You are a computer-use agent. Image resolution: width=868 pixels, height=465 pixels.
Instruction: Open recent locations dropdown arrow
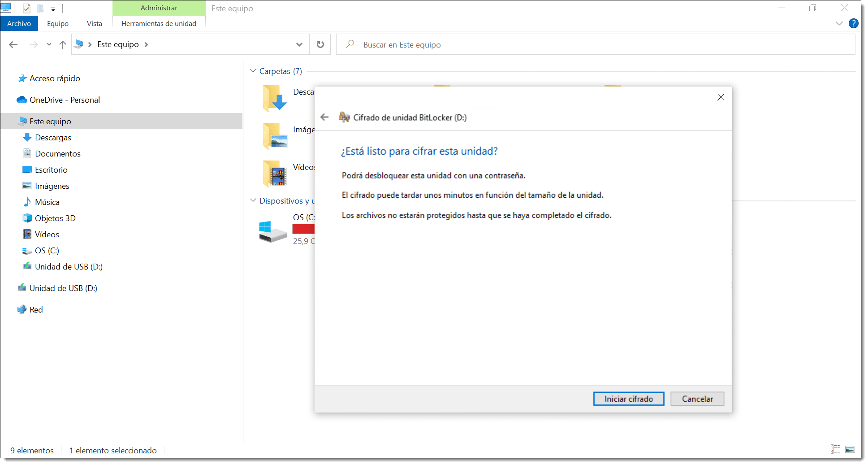coord(49,44)
